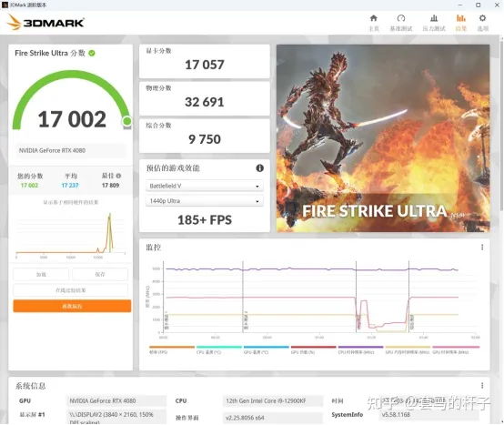
Task: Open the Home tab icon
Action: click(x=374, y=18)
